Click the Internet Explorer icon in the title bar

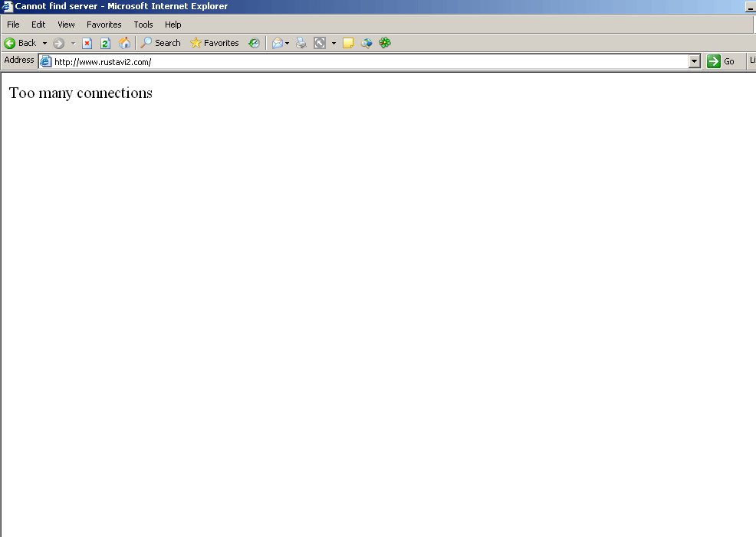point(7,6)
